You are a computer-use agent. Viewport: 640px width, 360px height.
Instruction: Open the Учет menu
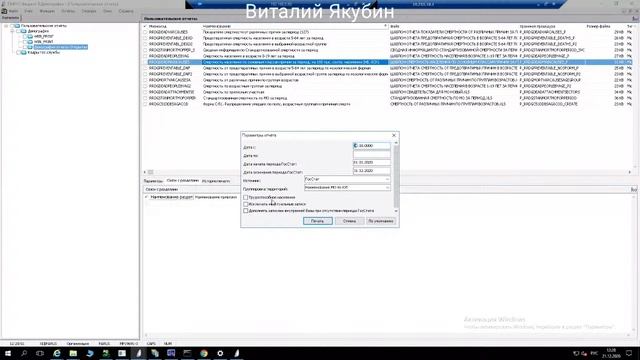pos(29,11)
